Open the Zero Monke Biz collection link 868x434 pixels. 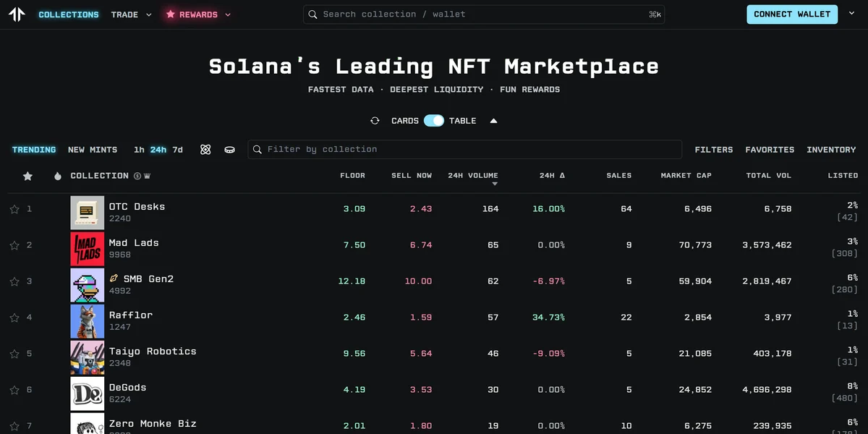click(x=153, y=424)
